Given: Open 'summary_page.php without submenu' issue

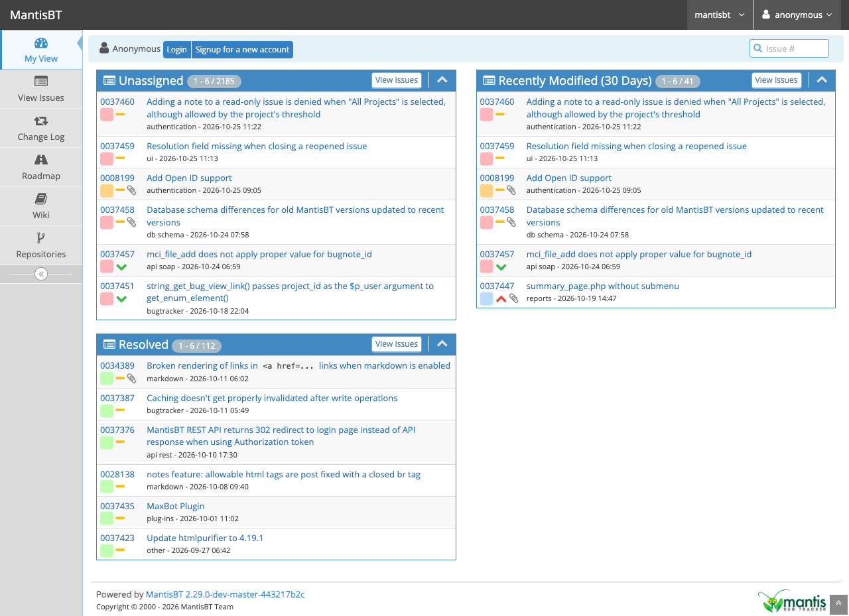Looking at the screenshot, I should tap(603, 286).
